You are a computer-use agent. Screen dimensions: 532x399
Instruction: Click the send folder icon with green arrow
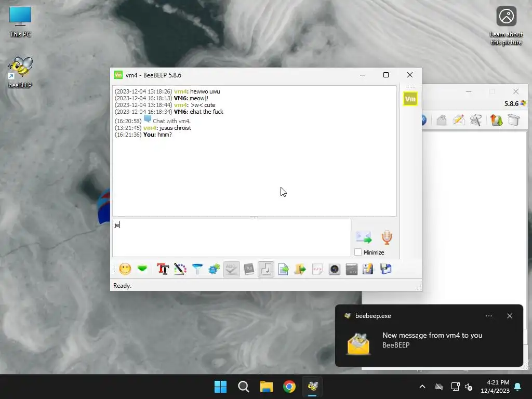click(x=300, y=269)
